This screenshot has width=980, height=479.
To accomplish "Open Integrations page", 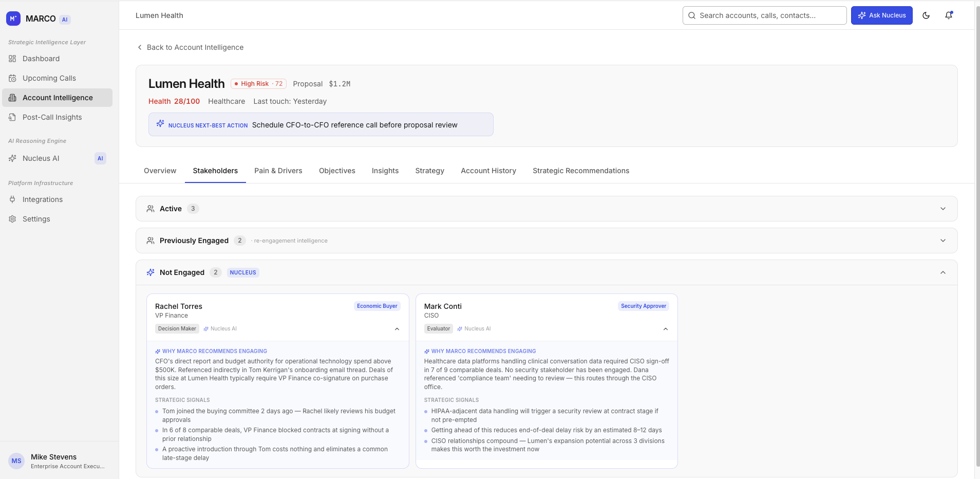I will pos(57,199).
